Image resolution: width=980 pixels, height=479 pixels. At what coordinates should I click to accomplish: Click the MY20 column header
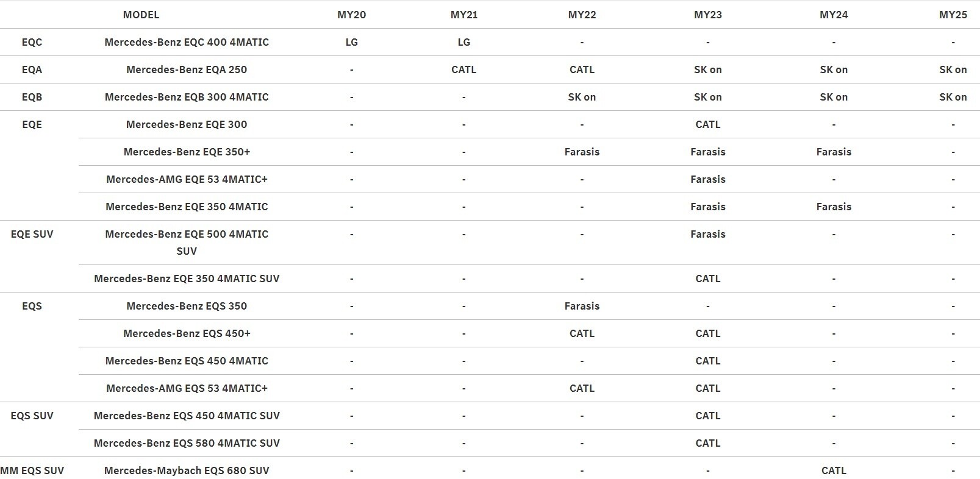351,15
